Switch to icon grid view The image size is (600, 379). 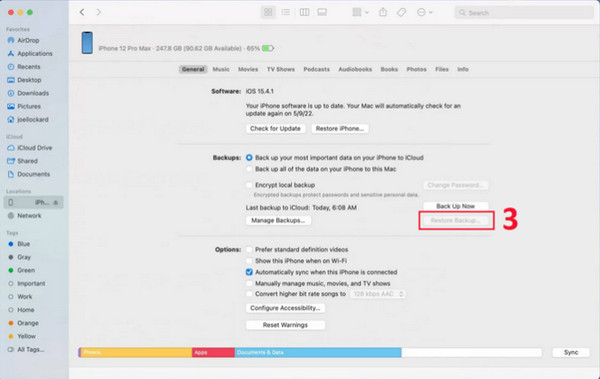pyautogui.click(x=268, y=12)
